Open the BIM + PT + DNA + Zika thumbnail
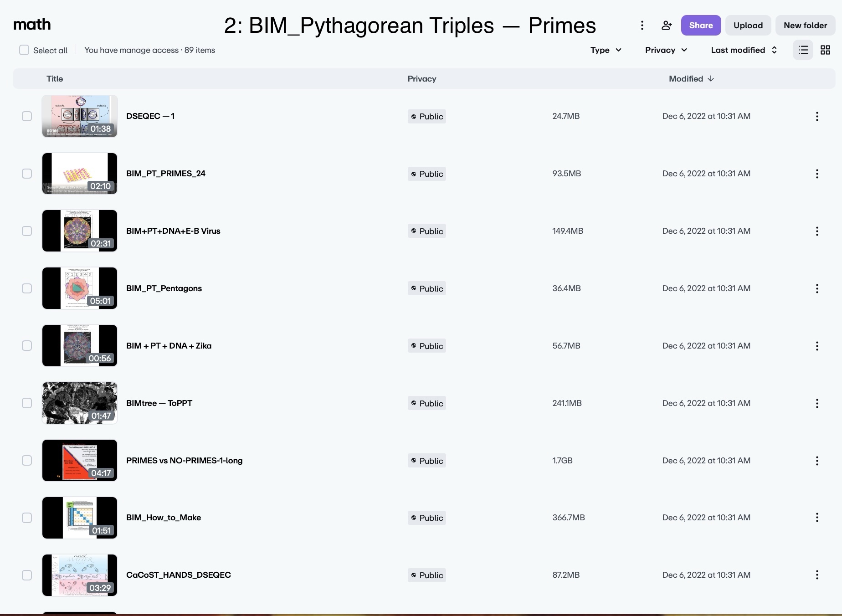Image resolution: width=842 pixels, height=616 pixels. tap(80, 346)
